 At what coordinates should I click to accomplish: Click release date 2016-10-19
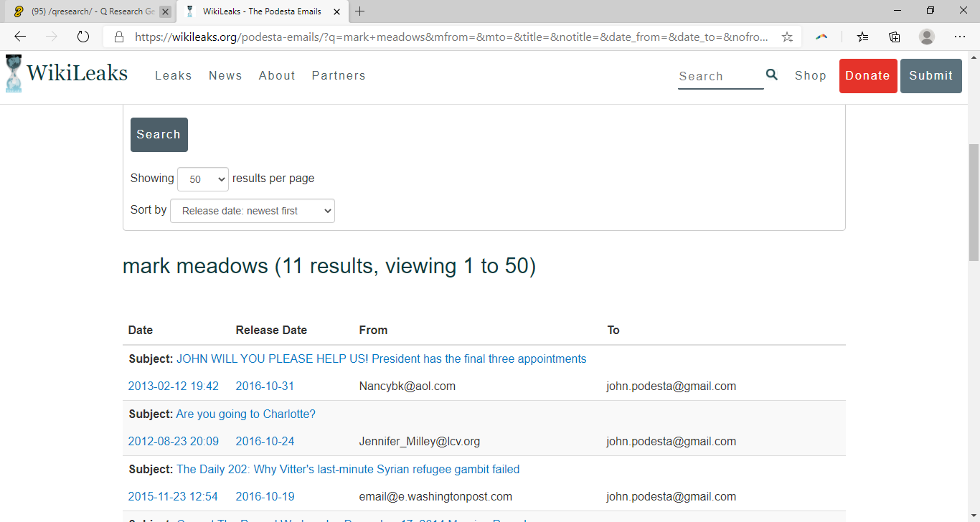265,496
